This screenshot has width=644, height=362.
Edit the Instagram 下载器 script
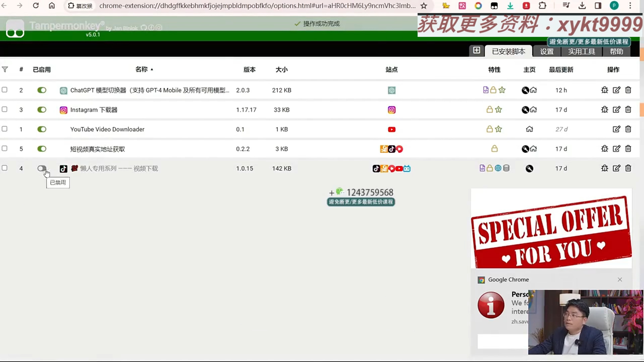(616, 110)
